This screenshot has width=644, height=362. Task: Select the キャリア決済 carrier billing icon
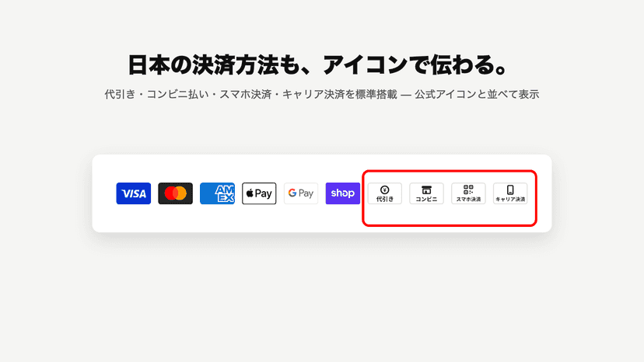(x=510, y=193)
